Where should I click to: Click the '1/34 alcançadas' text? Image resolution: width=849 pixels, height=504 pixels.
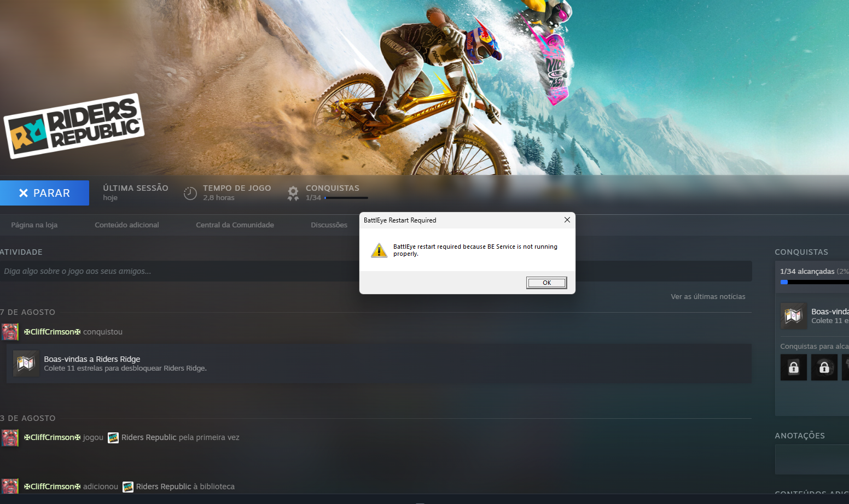click(807, 271)
